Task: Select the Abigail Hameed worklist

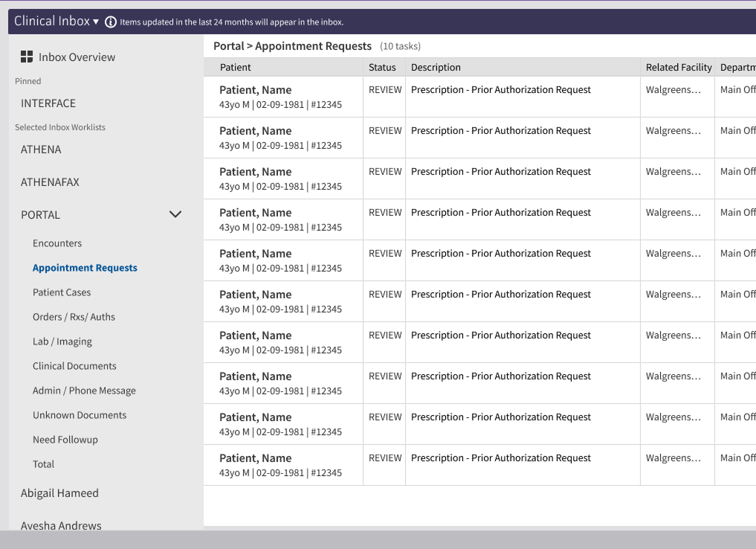Action: pos(59,493)
